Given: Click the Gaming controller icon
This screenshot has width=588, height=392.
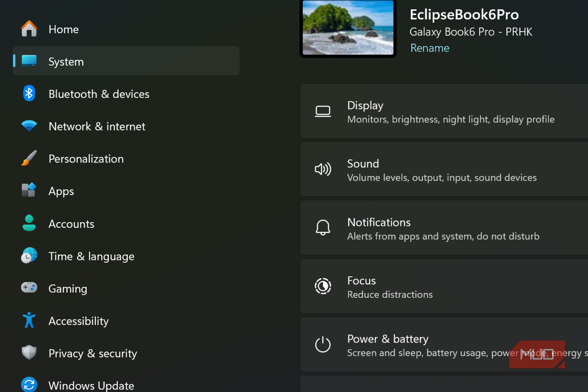Looking at the screenshot, I should 29,288.
